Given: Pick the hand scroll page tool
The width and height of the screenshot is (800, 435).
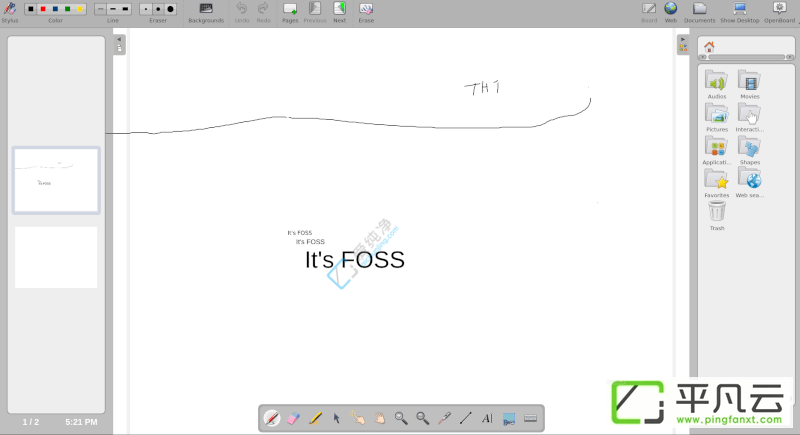Looking at the screenshot, I should pyautogui.click(x=380, y=419).
